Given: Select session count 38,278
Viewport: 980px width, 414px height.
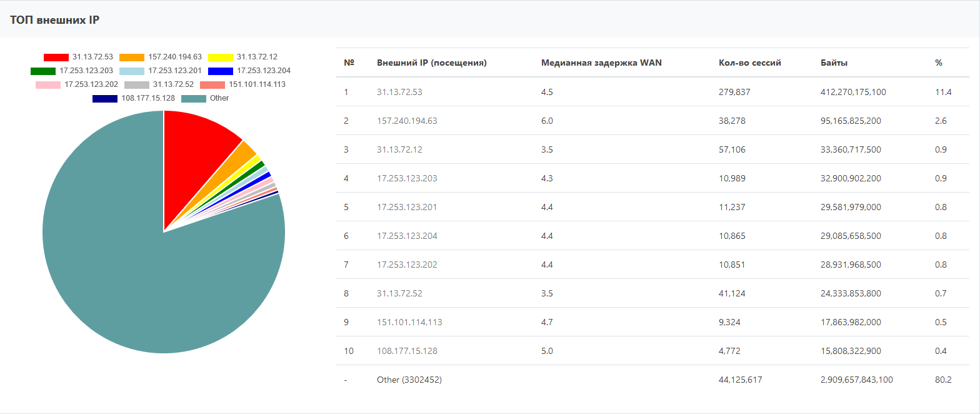Looking at the screenshot, I should [x=732, y=121].
